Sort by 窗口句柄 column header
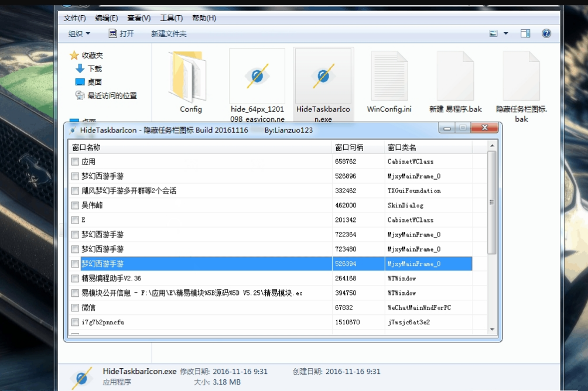 click(358, 148)
